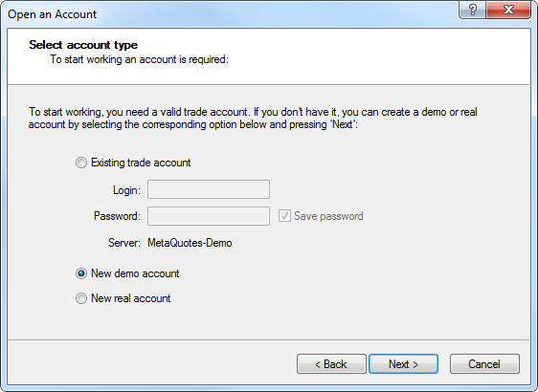Focus the Password input field
The width and height of the screenshot is (538, 392).
point(209,216)
